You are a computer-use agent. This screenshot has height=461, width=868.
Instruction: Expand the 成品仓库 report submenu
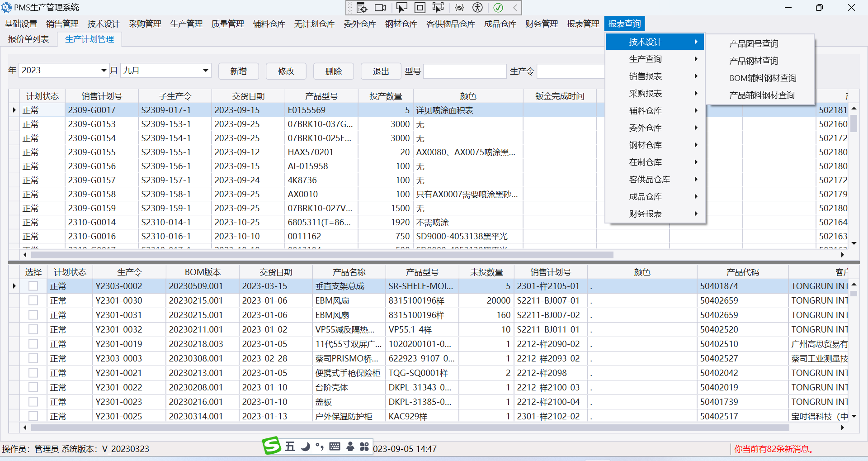(x=655, y=197)
